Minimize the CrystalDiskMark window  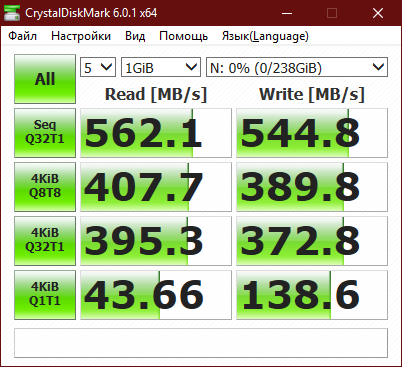click(x=287, y=13)
